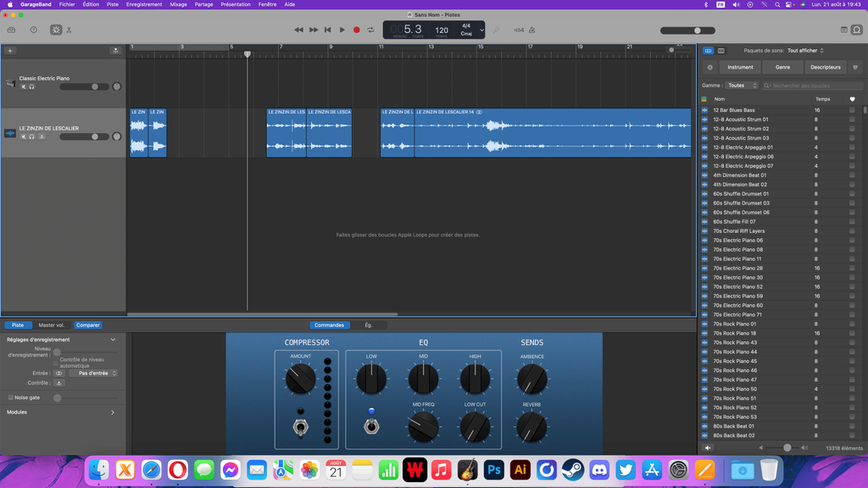The width and height of the screenshot is (868, 488).
Task: Favorite the 12 Bar Blues Bass loop
Action: coord(852,110)
